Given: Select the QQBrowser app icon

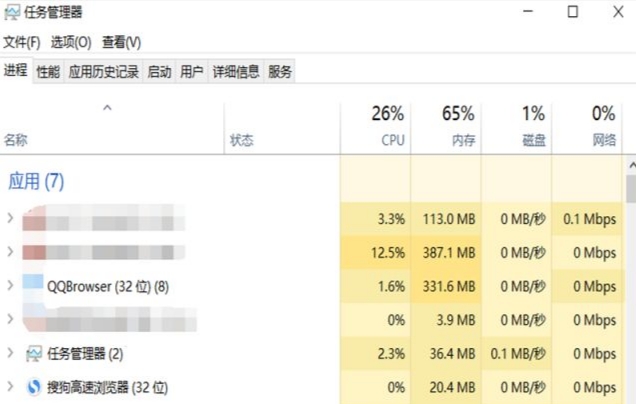Looking at the screenshot, I should [x=33, y=283].
